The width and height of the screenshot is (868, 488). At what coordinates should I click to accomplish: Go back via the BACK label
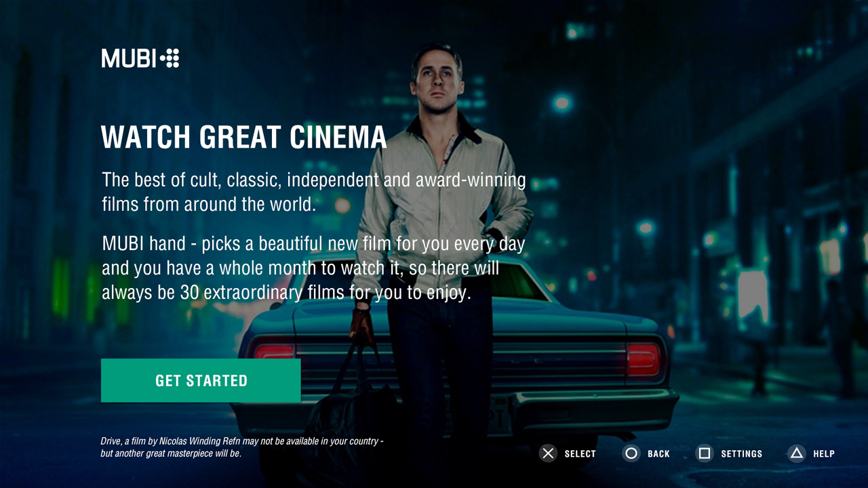coord(658,454)
